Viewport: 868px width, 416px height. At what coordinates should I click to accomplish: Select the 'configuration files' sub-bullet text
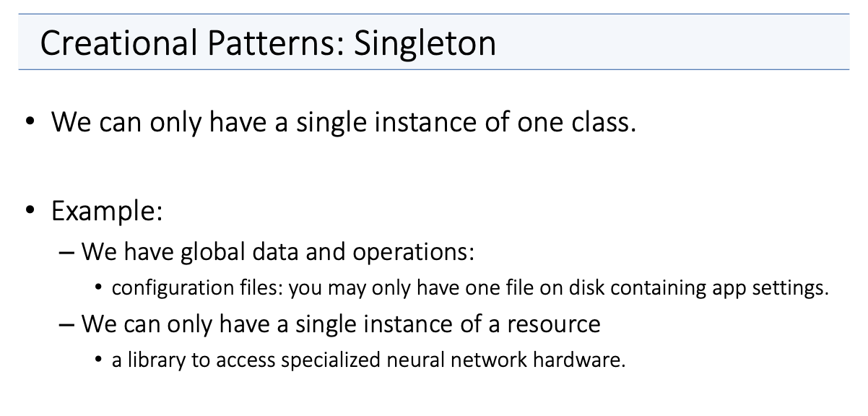(x=469, y=288)
